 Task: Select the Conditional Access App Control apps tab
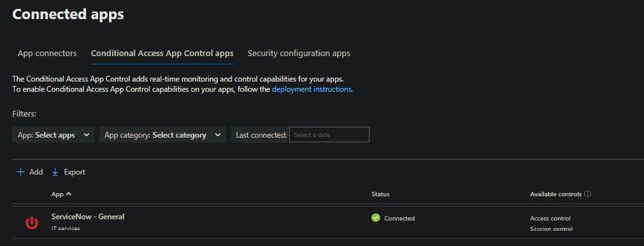162,54
